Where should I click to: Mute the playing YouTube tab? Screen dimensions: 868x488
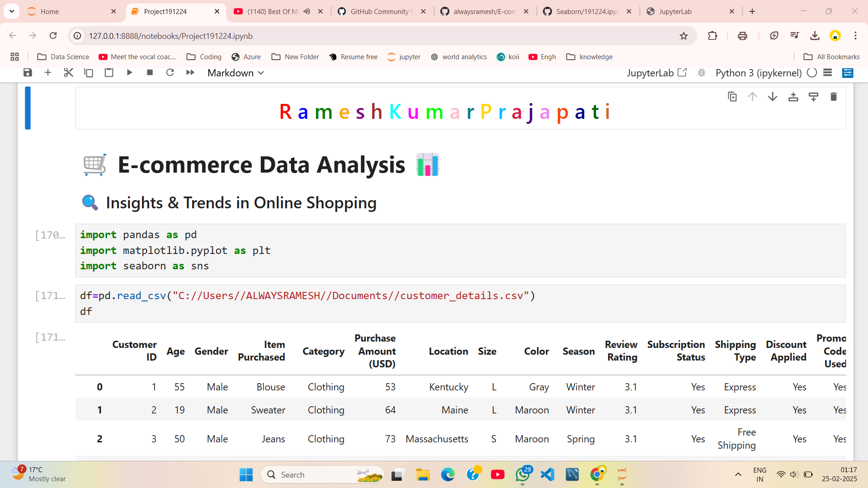pos(307,11)
